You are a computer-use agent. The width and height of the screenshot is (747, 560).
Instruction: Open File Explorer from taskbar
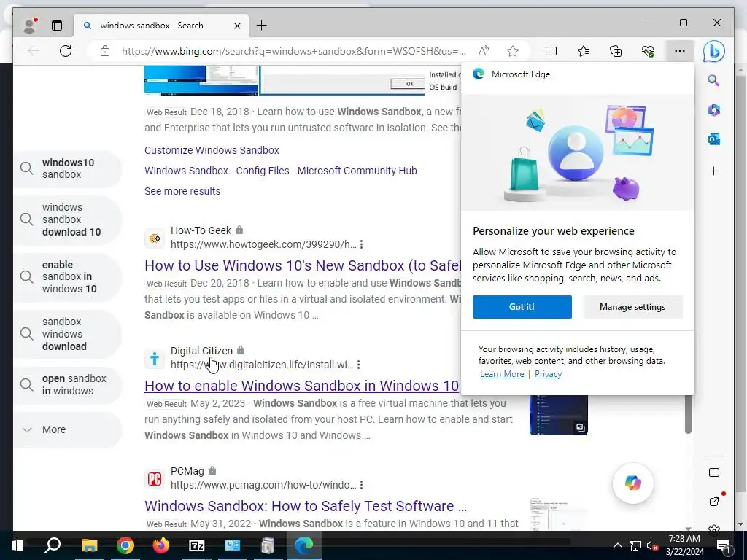point(89,545)
